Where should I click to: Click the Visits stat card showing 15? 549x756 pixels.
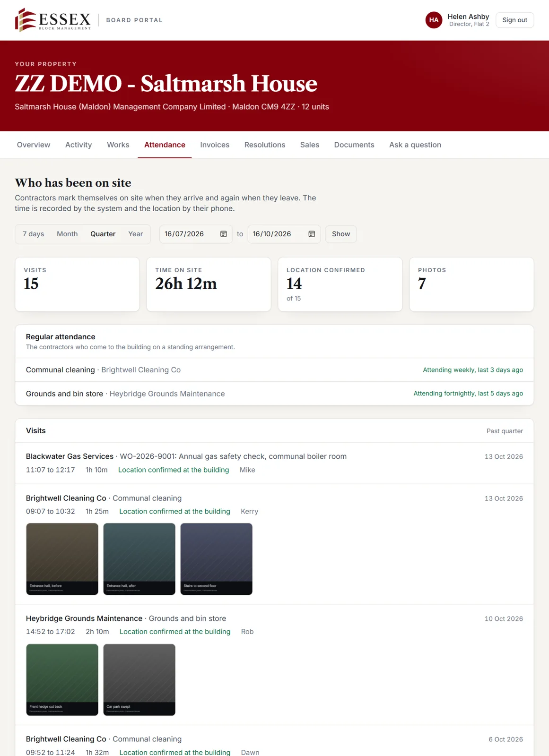tap(77, 284)
